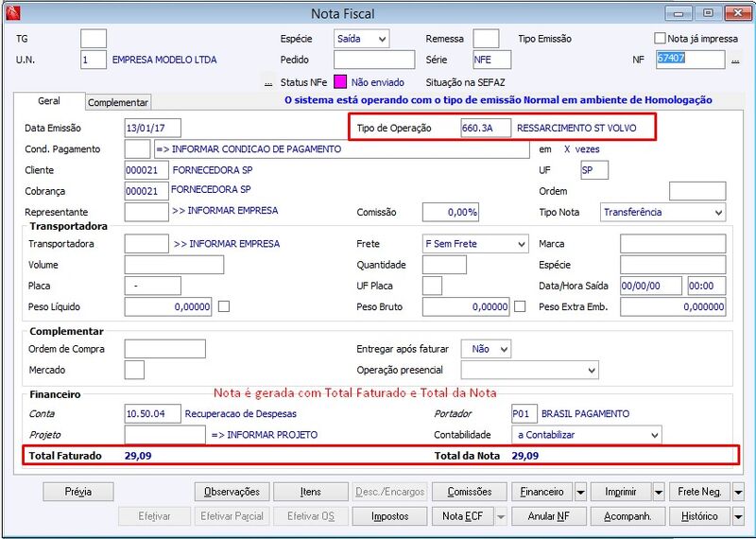Open the Observações button
756x539 pixels.
click(232, 493)
